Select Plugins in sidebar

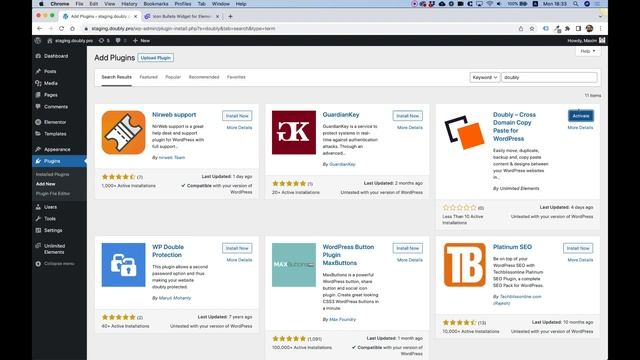coord(52,161)
